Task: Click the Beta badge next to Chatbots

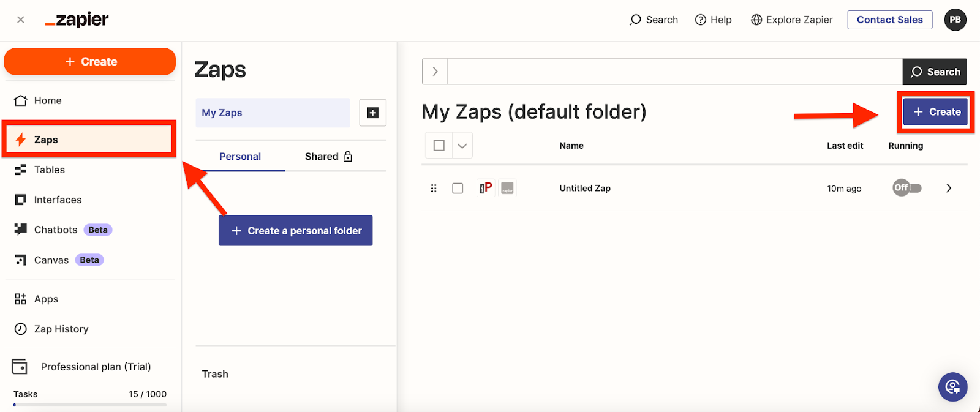Action: tap(98, 230)
